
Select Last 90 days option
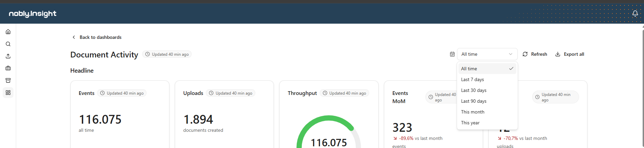pos(487,101)
